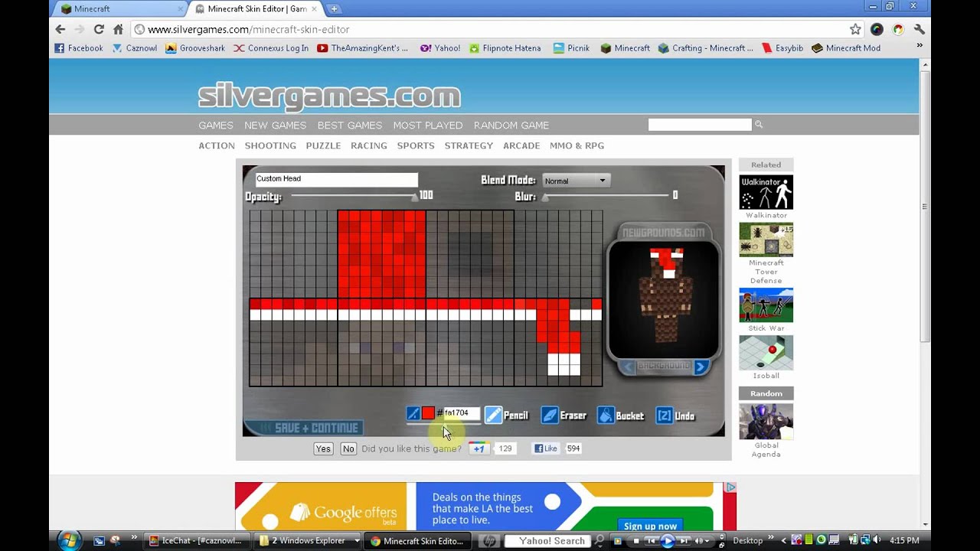Open the MMO & RPG category
This screenshot has width=980, height=551.
tap(577, 145)
